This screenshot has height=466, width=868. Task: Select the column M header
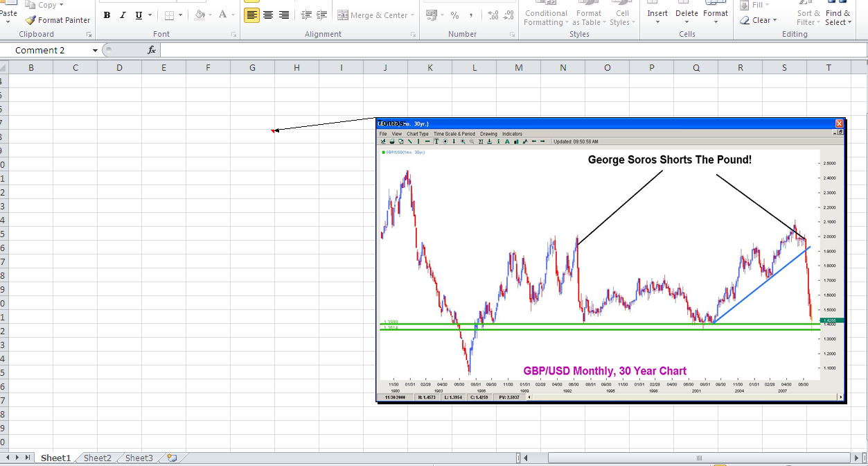pos(519,67)
